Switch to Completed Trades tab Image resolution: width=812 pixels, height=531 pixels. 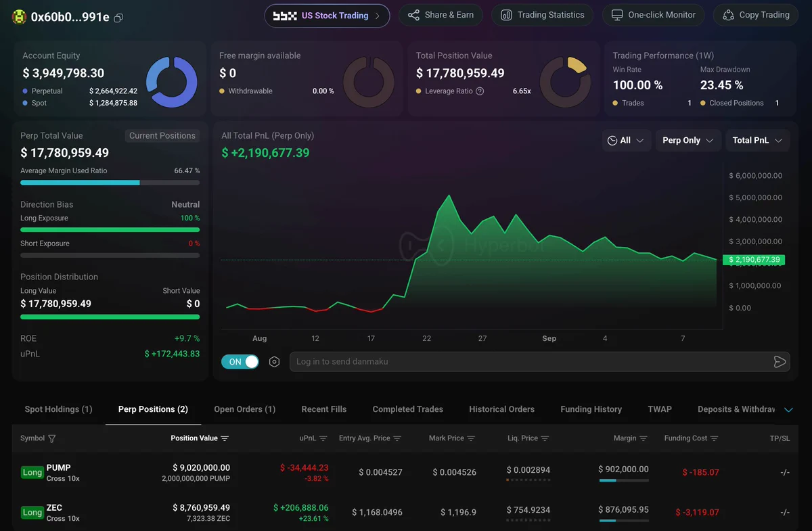click(x=408, y=409)
